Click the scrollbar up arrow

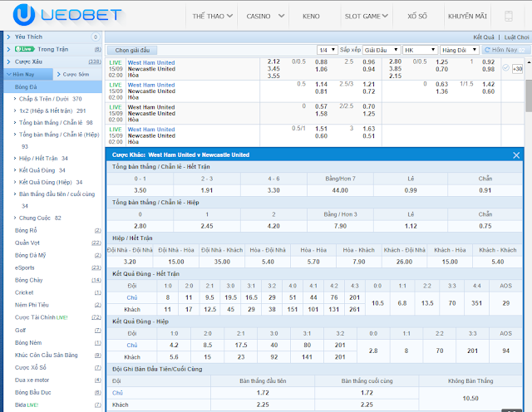tap(529, 62)
